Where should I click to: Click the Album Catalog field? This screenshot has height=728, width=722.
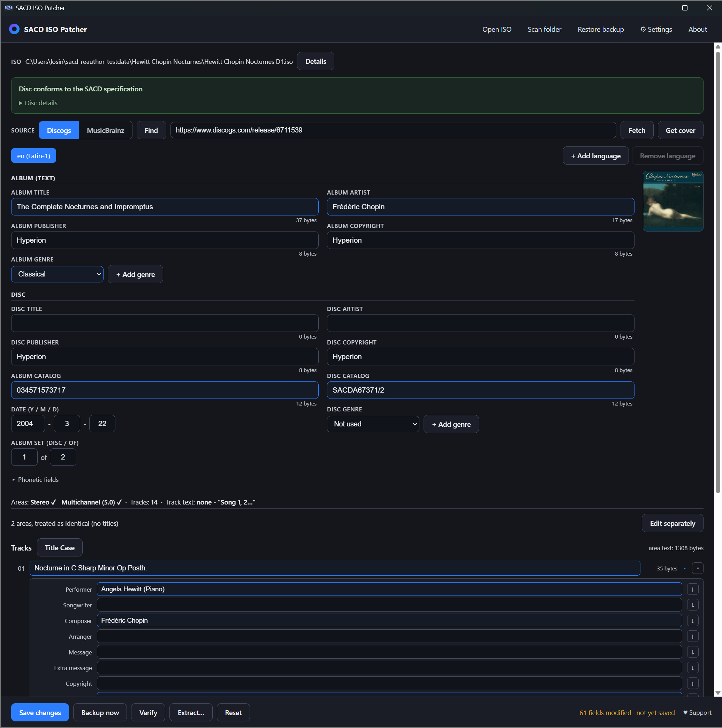165,390
